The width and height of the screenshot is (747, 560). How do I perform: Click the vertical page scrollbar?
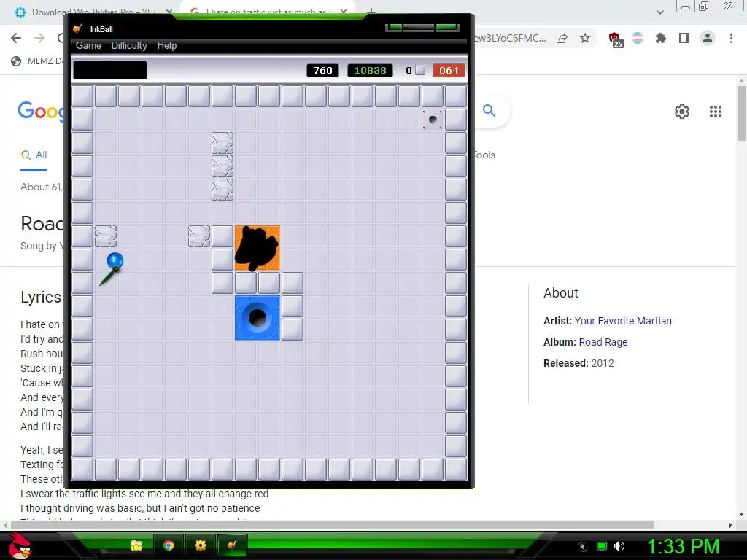741,113
